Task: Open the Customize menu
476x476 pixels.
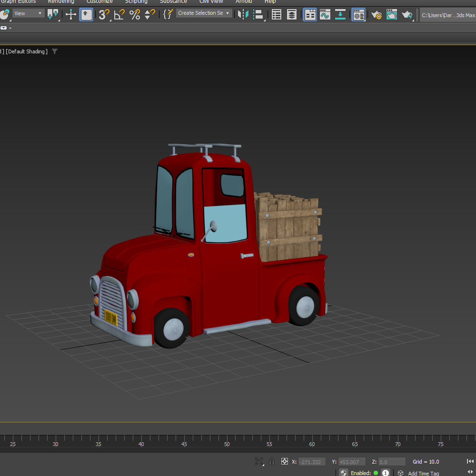Action: [x=99, y=1]
